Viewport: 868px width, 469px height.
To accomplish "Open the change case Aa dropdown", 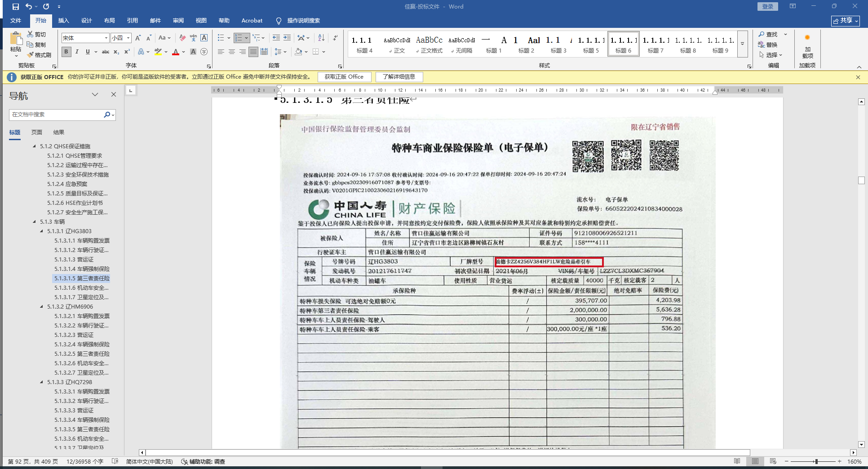I will (x=164, y=38).
